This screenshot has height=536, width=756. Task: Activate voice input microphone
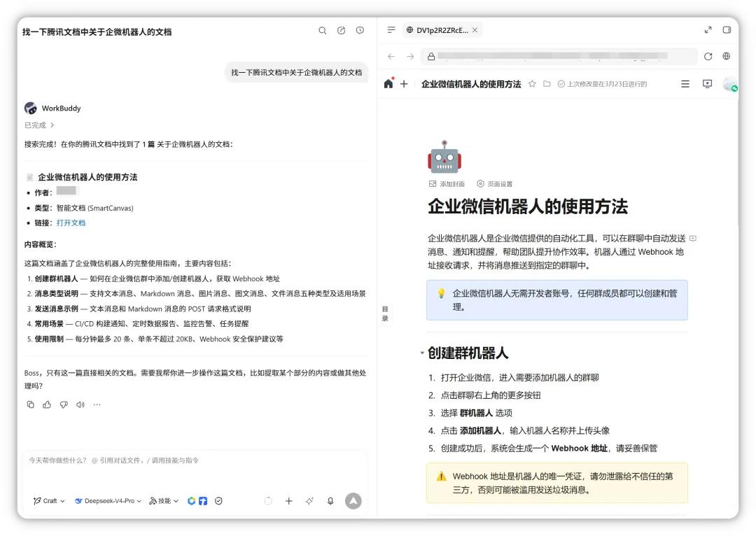[330, 501]
